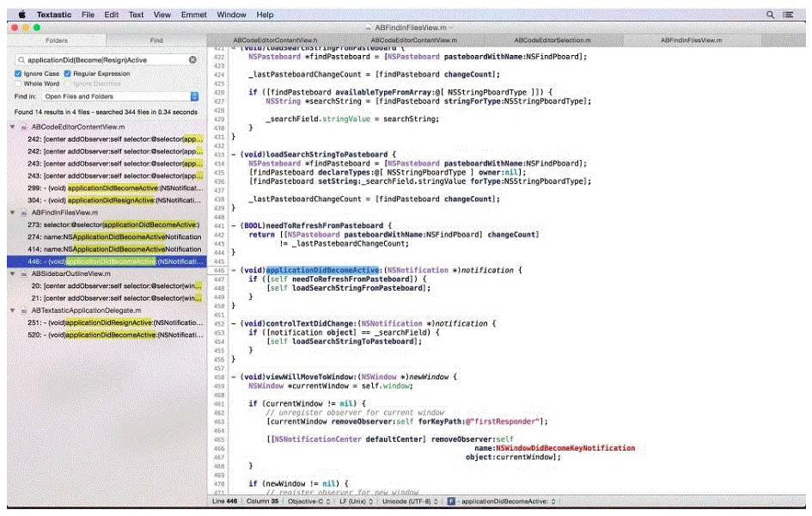
Task: Open the Window menu
Action: 231,15
